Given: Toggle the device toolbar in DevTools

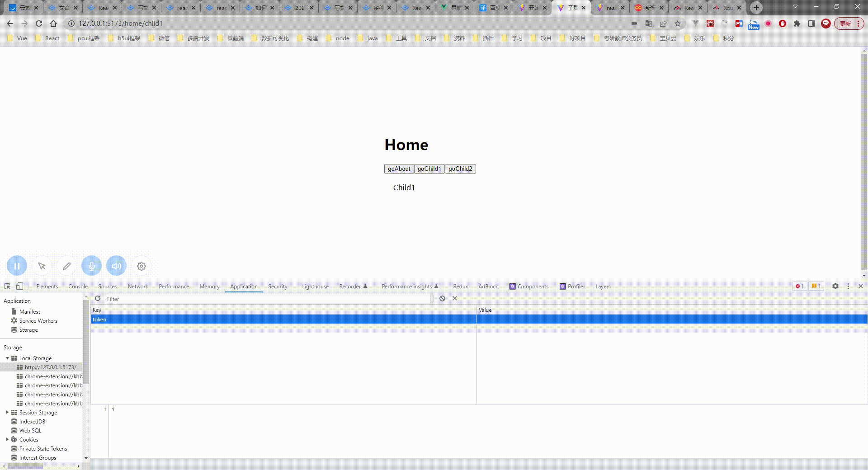Looking at the screenshot, I should click(19, 287).
